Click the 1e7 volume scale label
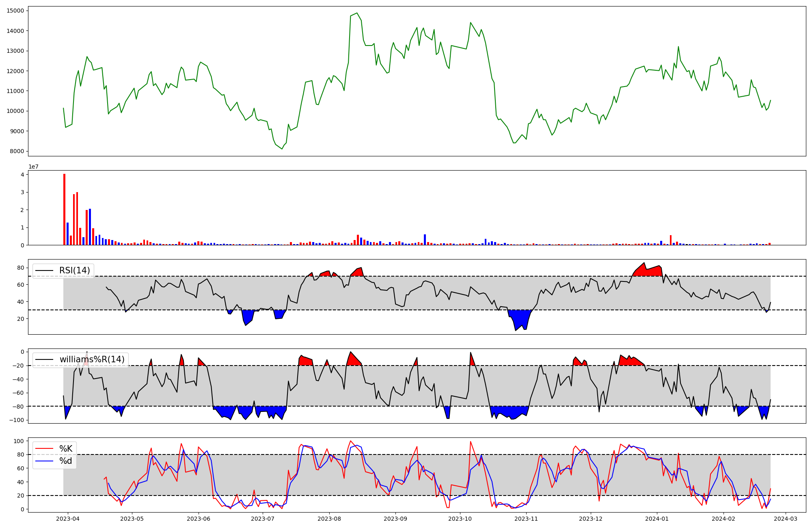812x528 pixels. point(33,167)
